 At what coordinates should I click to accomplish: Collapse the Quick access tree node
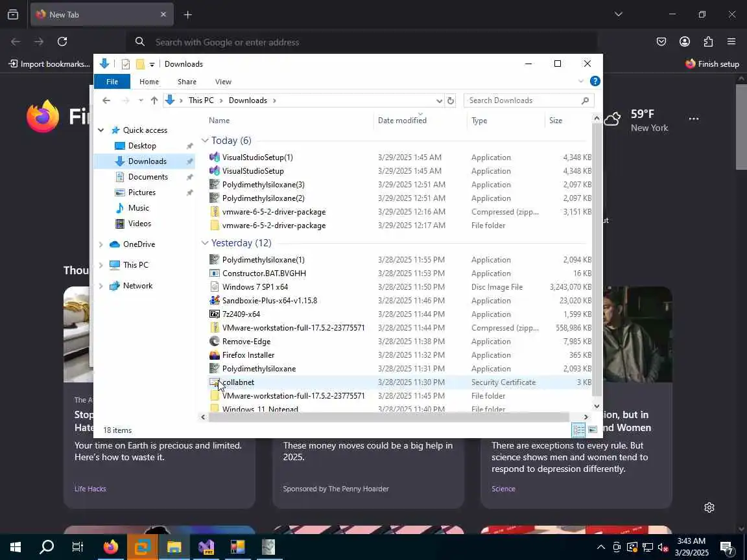[101, 130]
